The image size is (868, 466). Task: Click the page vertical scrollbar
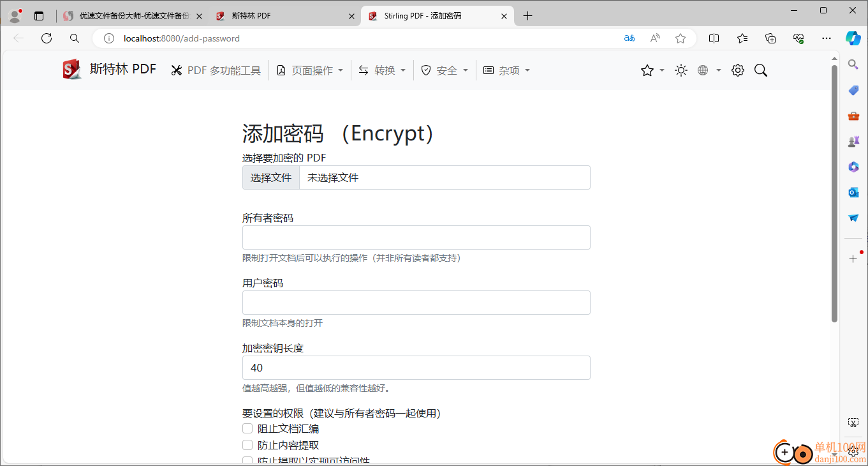click(x=834, y=193)
